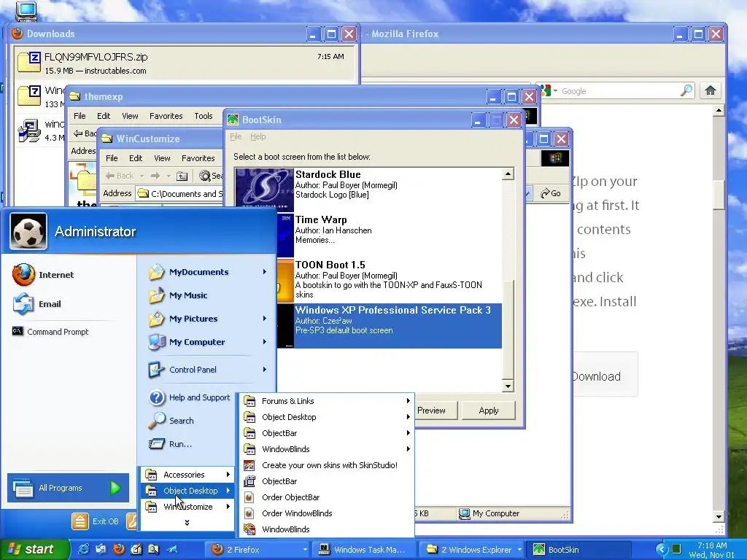The width and height of the screenshot is (747, 560).
Task: Expand the ObjectBar folder submenu arrow
Action: point(409,433)
